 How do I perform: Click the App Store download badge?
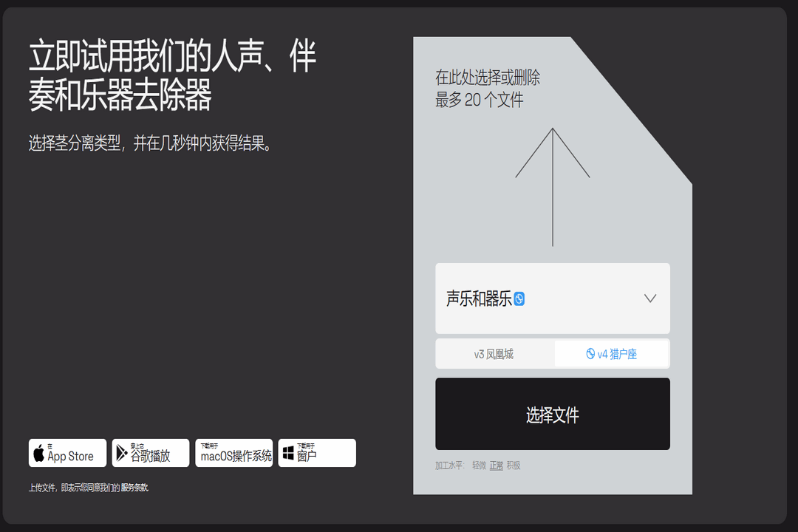coord(67,453)
